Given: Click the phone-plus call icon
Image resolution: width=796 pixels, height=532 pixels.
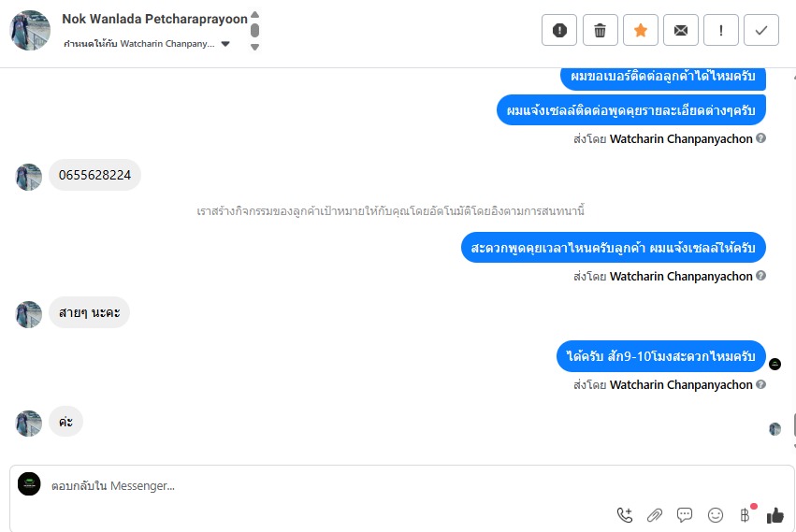Looking at the screenshot, I should [x=625, y=515].
